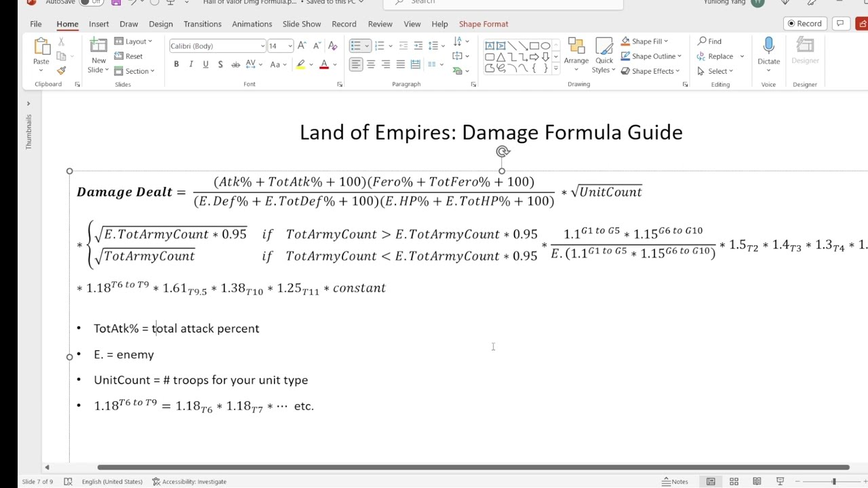The width and height of the screenshot is (868, 488).
Task: Justify paragraph text
Action: coord(401,64)
